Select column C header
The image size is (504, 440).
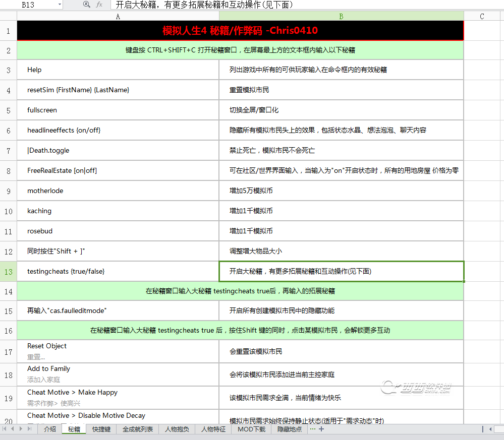tap(482, 16)
